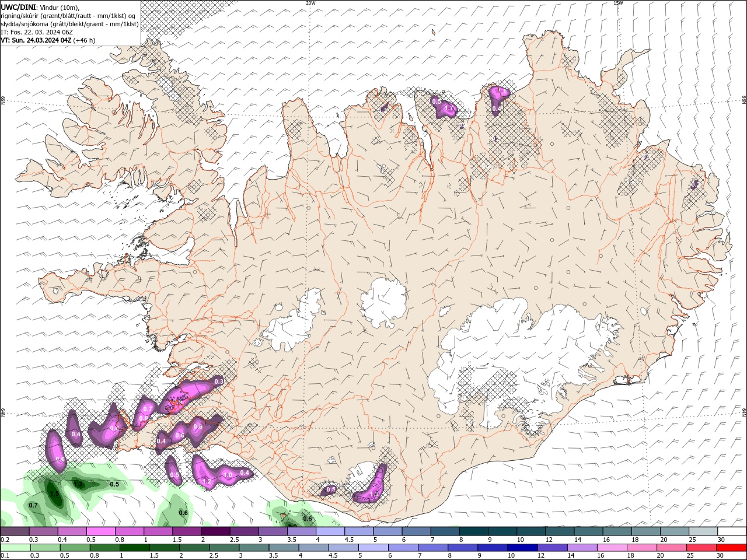Pick the dark purple swatch starting at 2 in upper legend
Image resolution: width=747 pixels, height=560 pixels.
coord(215,531)
